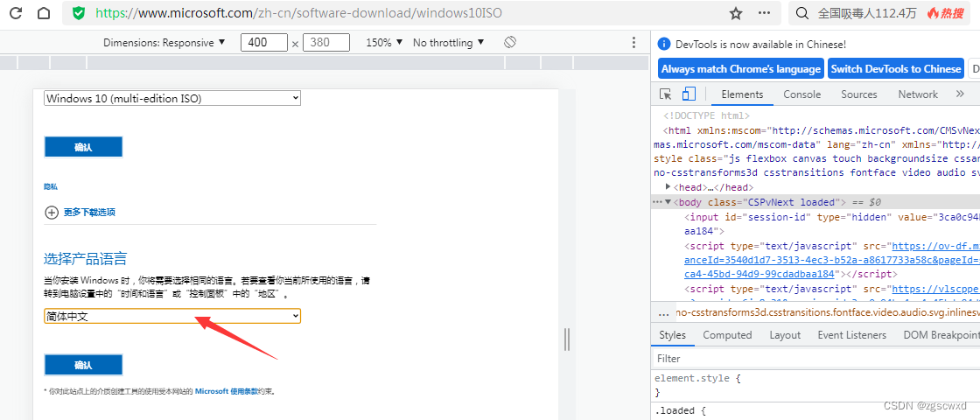
Task: Reload the page with the refresh icon
Action: 16,13
